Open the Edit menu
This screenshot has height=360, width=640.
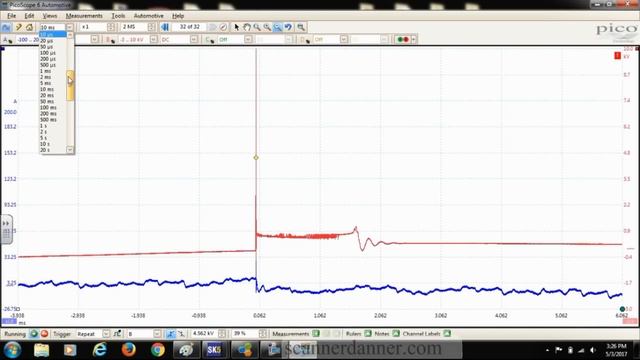(29, 16)
